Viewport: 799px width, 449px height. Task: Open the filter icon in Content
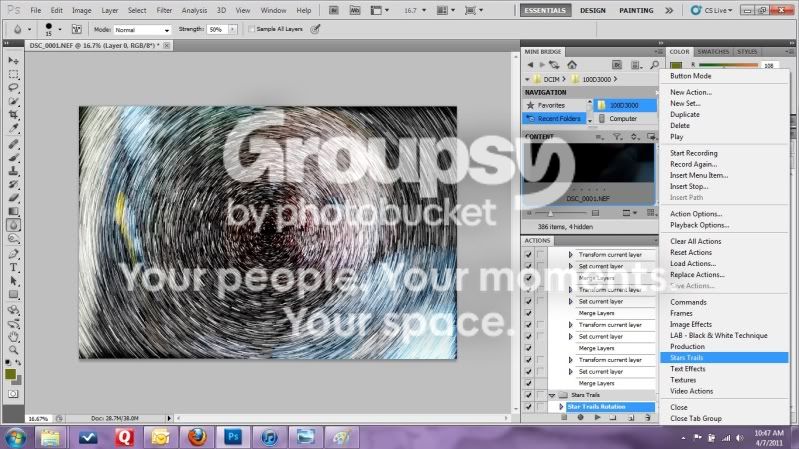click(617, 137)
